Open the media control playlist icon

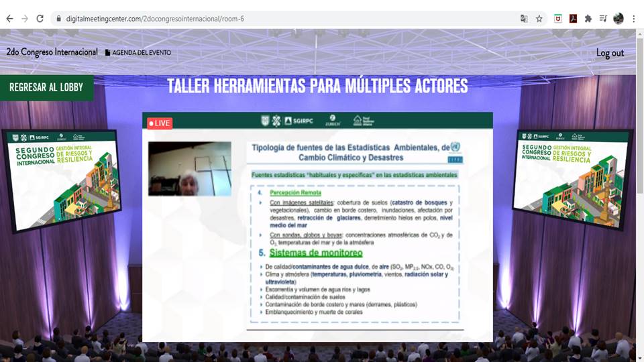tap(603, 19)
